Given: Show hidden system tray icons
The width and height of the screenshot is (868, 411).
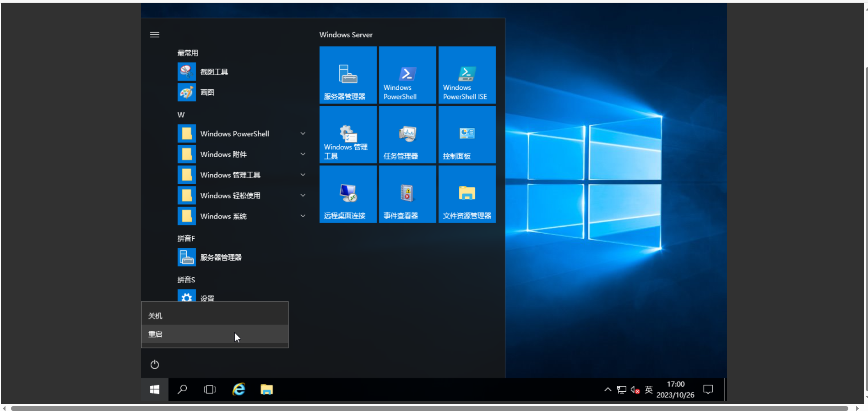Looking at the screenshot, I should click(x=608, y=389).
